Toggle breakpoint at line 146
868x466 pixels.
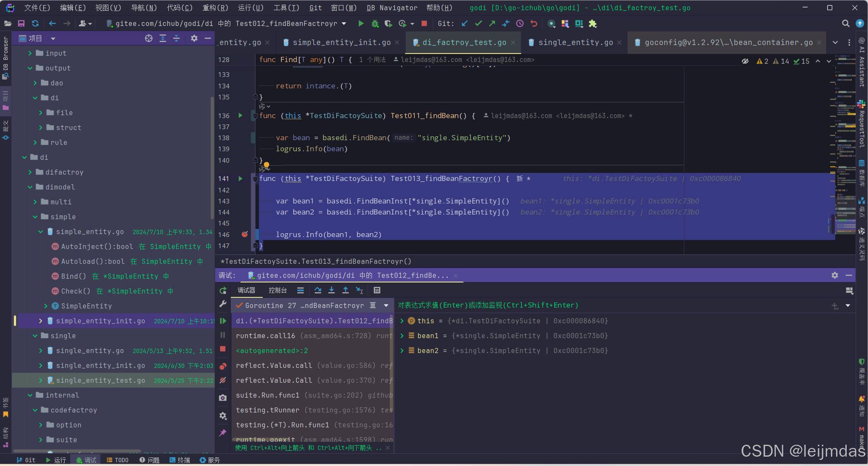tap(245, 234)
